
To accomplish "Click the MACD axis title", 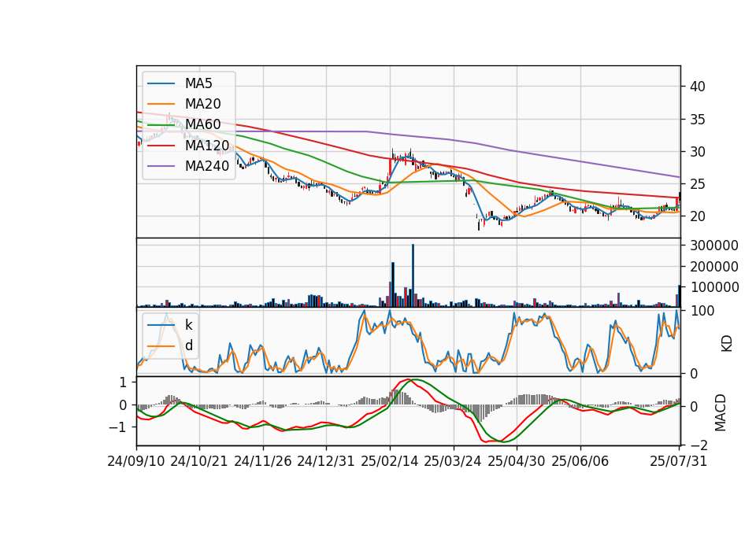I will (721, 412).
